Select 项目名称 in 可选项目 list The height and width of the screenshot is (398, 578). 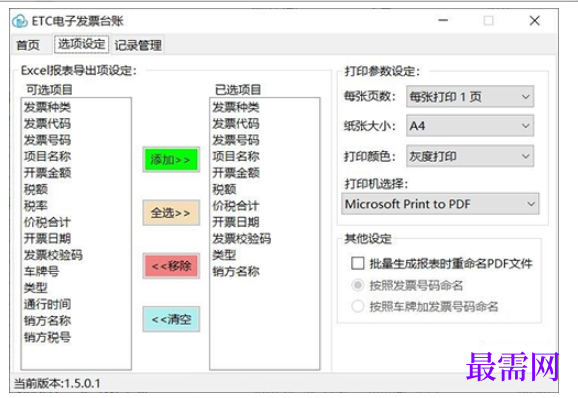[x=47, y=156]
